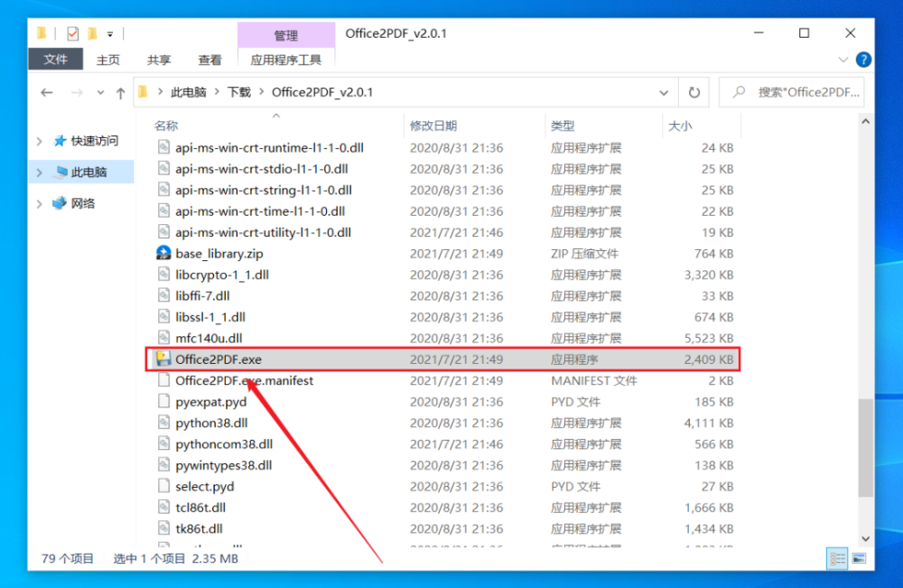Go back with the left arrow

coord(47,92)
